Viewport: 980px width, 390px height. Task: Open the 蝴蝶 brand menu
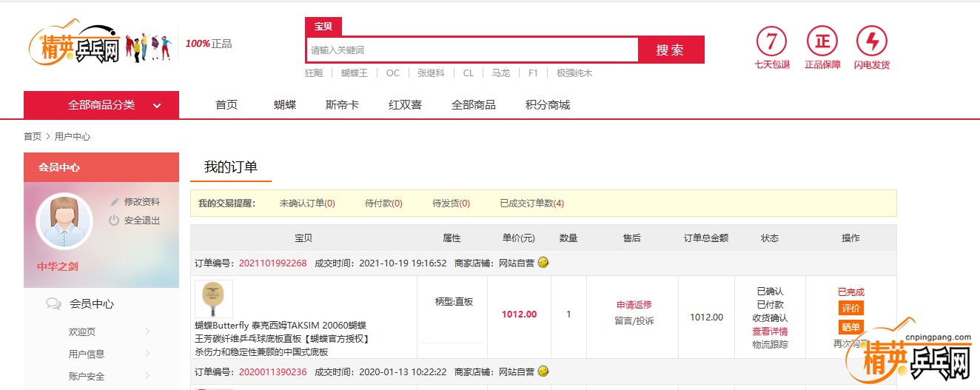(285, 105)
